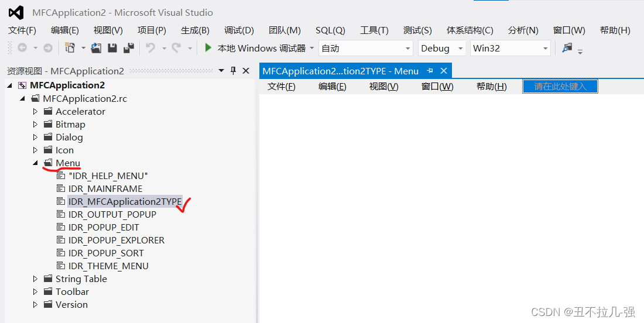Screen dimensions: 644x323
Task: Select the IDR_OUTPUT_POPUP tree item
Action: point(112,214)
